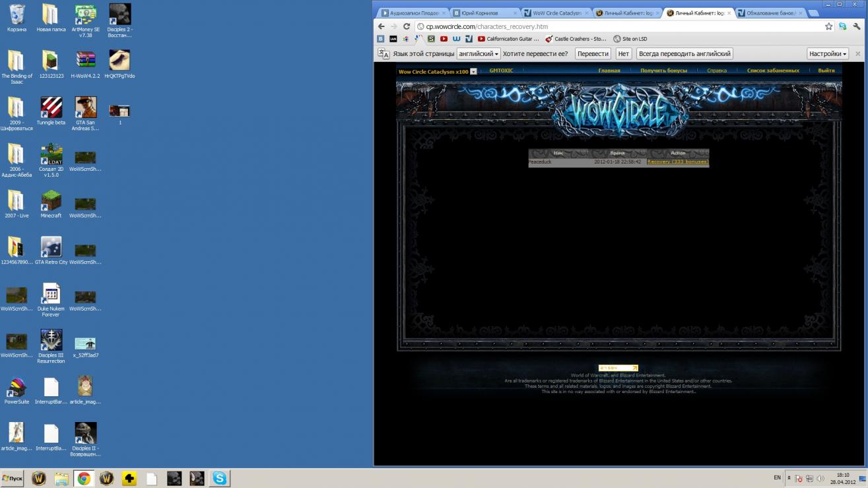This screenshot has height=488, width=868.
Task: Open the Tunngle beta desktop shortcut
Action: (51, 110)
